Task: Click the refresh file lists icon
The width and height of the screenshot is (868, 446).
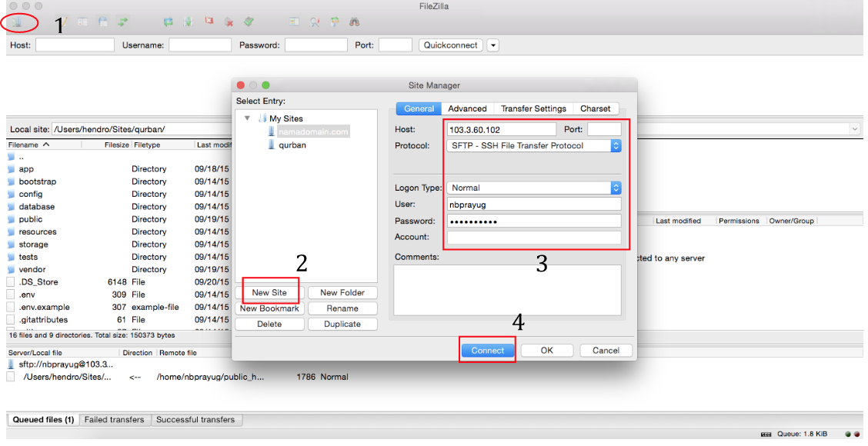Action: coord(168,23)
